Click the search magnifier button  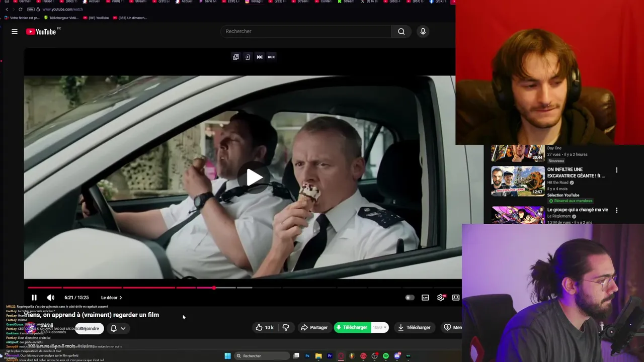tap(401, 31)
